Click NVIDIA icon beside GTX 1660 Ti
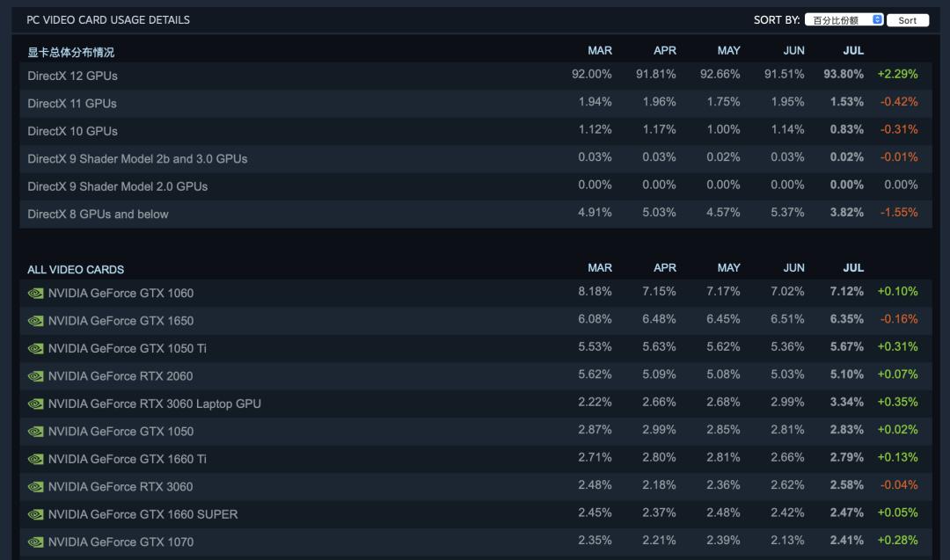950x560 pixels. pyautogui.click(x=35, y=459)
